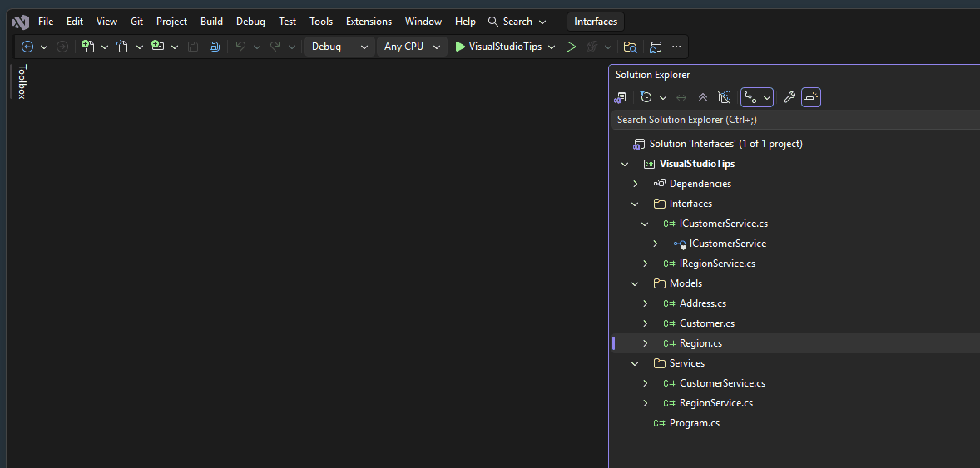
Task: Toggle Show All Files in Solution Explorer
Action: [x=725, y=97]
